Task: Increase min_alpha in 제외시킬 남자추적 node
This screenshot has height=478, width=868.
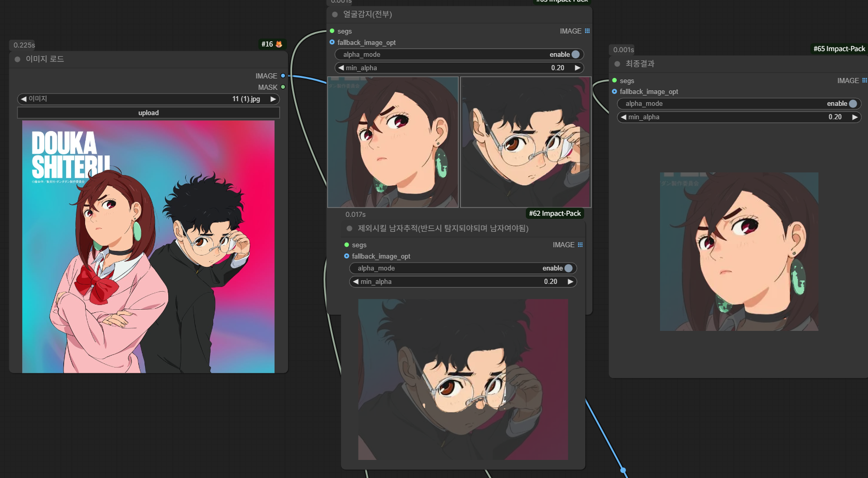Action: point(570,282)
